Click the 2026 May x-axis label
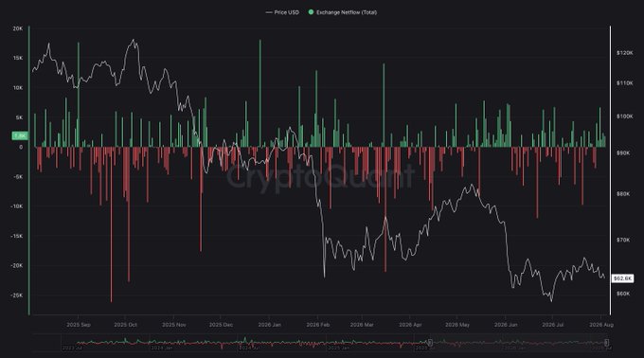 pos(457,325)
